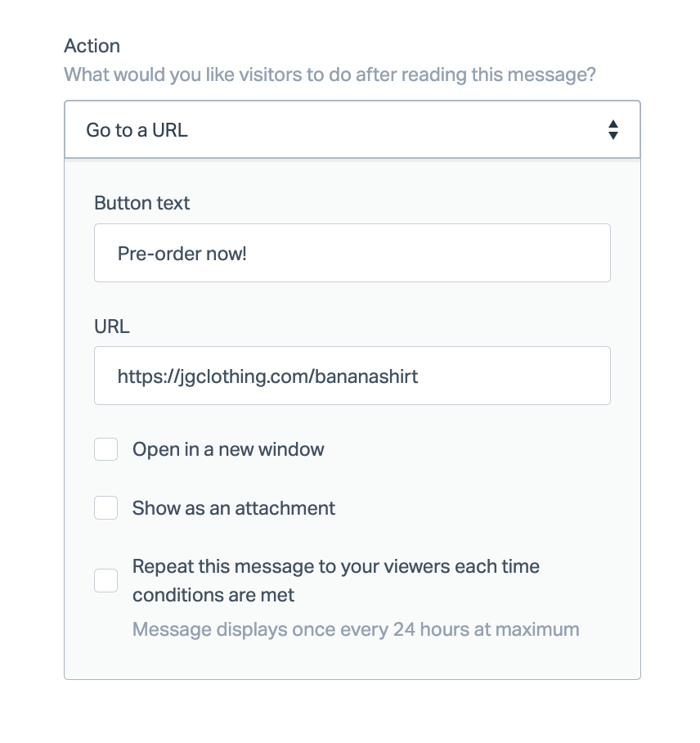This screenshot has width=700, height=743.
Task: Toggle the "Show as an attachment" label
Action: (x=233, y=507)
